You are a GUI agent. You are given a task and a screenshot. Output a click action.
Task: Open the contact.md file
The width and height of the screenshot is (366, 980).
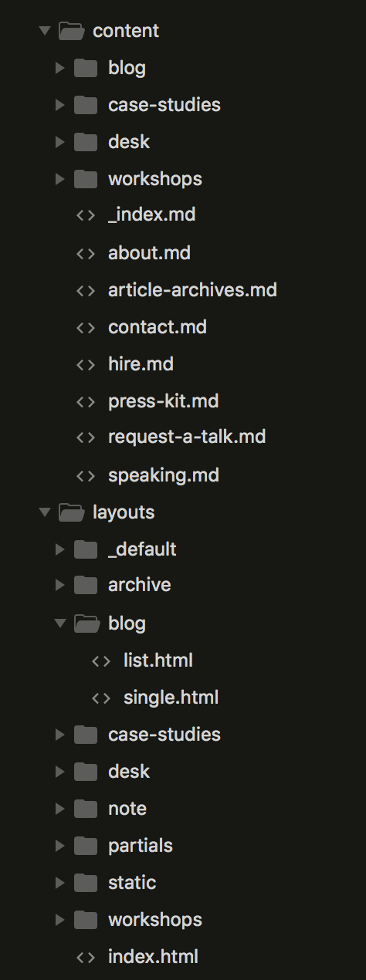[x=158, y=327]
